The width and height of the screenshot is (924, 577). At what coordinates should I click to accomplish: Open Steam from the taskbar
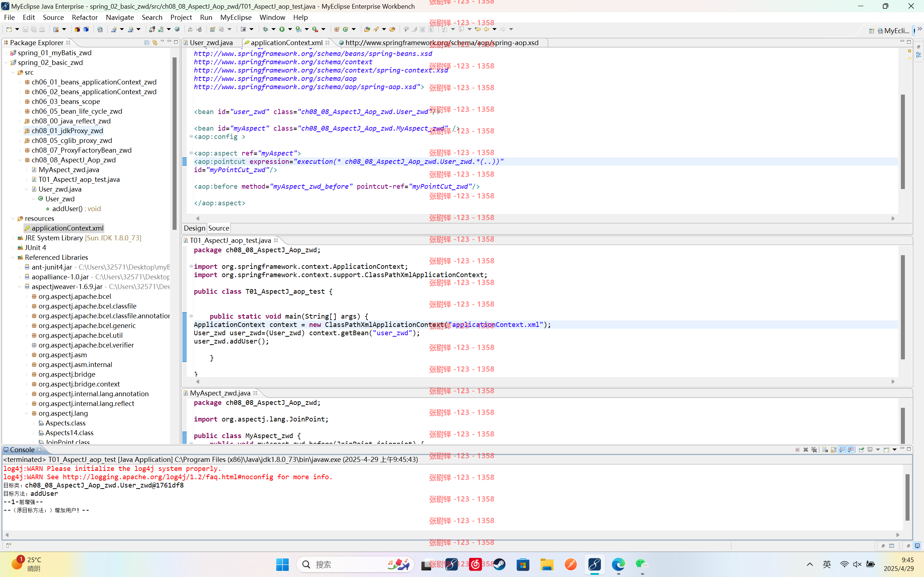(499, 564)
